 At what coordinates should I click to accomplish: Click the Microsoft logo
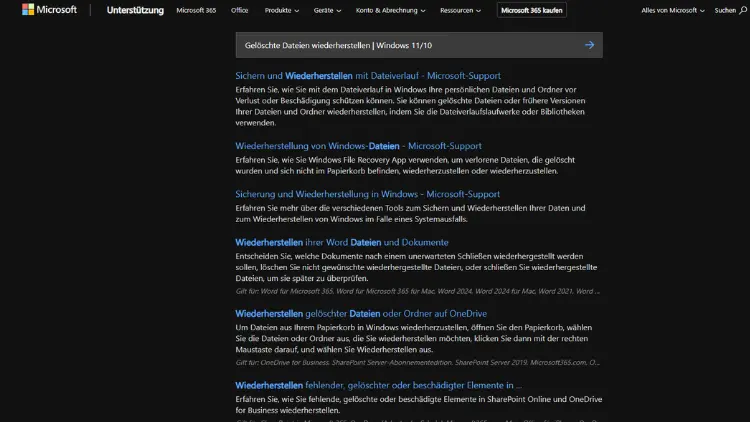coord(49,10)
